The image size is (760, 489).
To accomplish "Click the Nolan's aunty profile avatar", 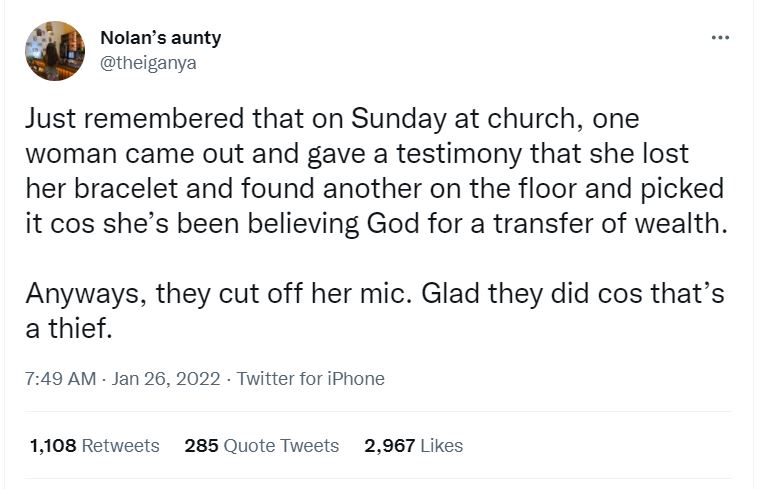I will click(x=57, y=51).
